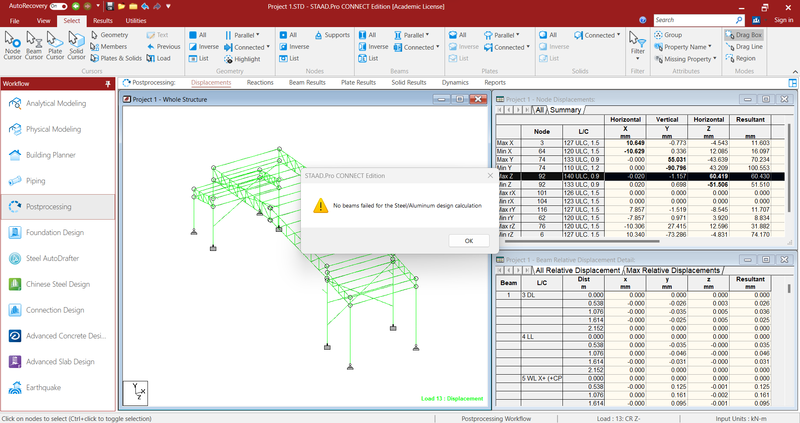
Task: Choose the Plates & Solids cursor
Action: click(x=116, y=58)
